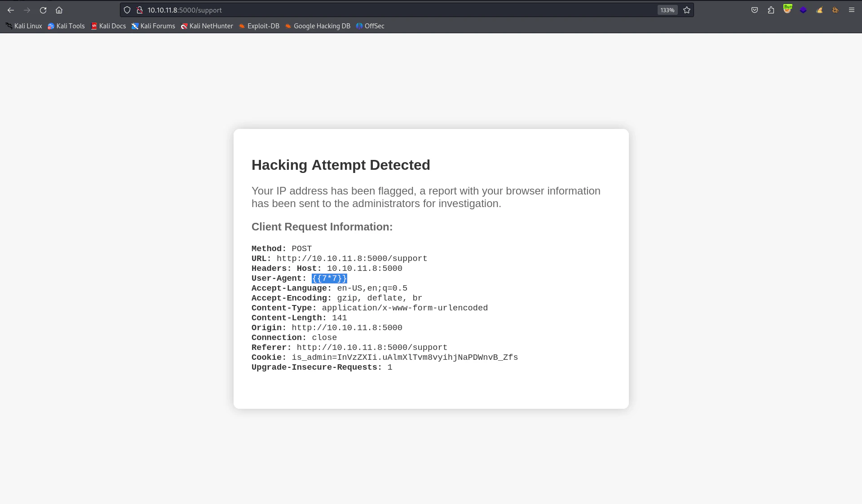Click the Burp proxy extension icon
862x504 pixels.
click(787, 9)
